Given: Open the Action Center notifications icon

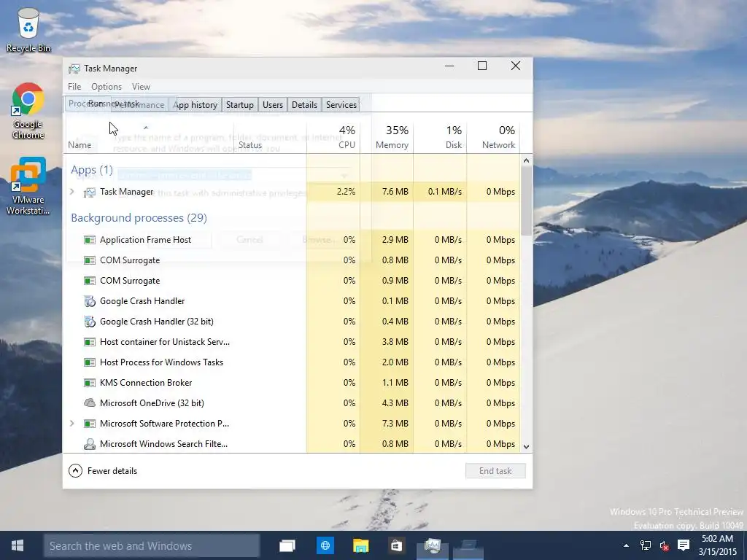Looking at the screenshot, I should click(x=683, y=545).
